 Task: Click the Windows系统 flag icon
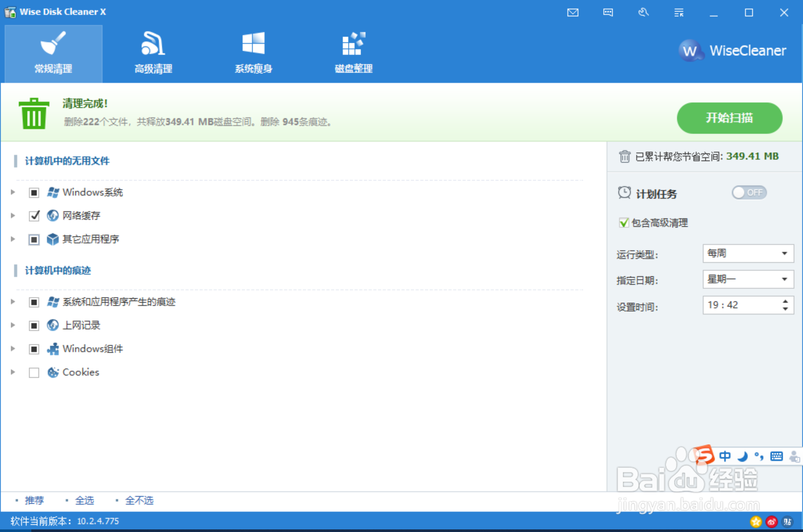(53, 192)
